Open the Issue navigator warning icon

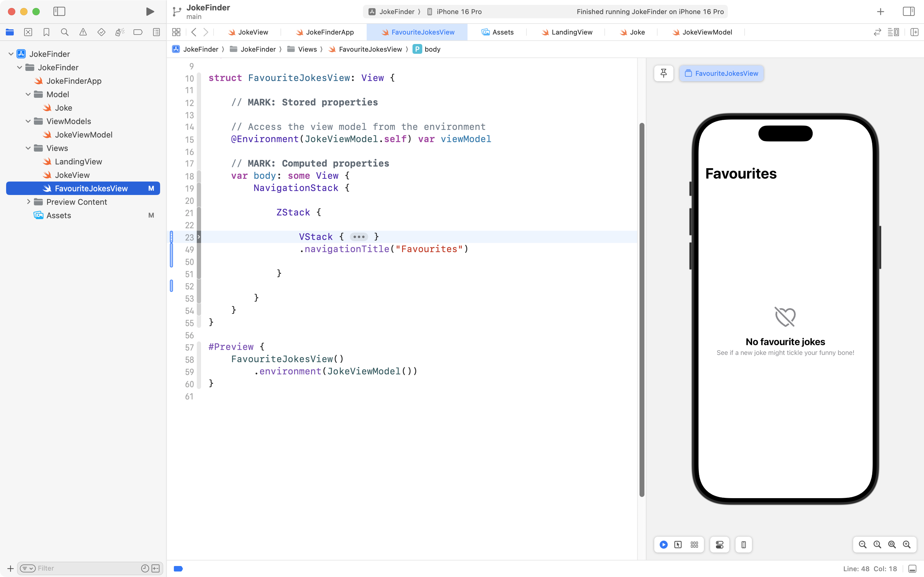pyautogui.click(x=83, y=32)
